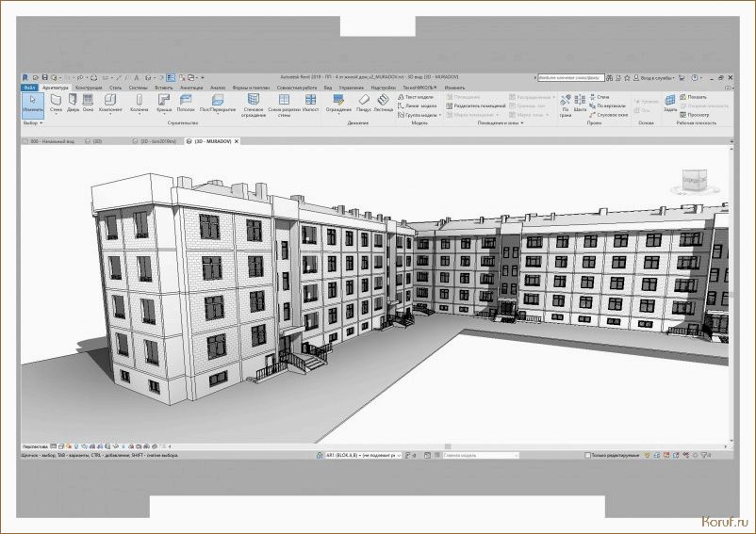Select the Колонна (Column) tool

tap(140, 103)
